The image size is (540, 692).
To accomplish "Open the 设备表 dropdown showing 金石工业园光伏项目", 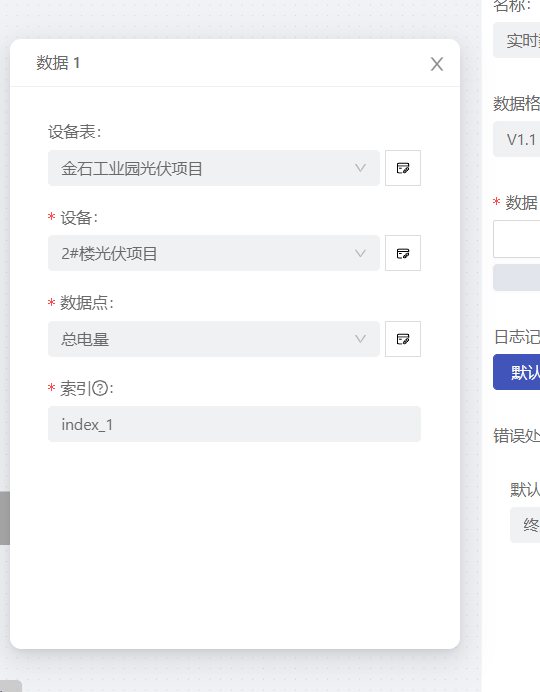I will click(x=214, y=168).
